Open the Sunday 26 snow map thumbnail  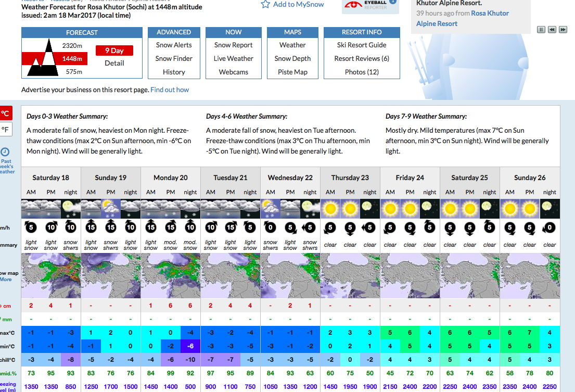[530, 276]
